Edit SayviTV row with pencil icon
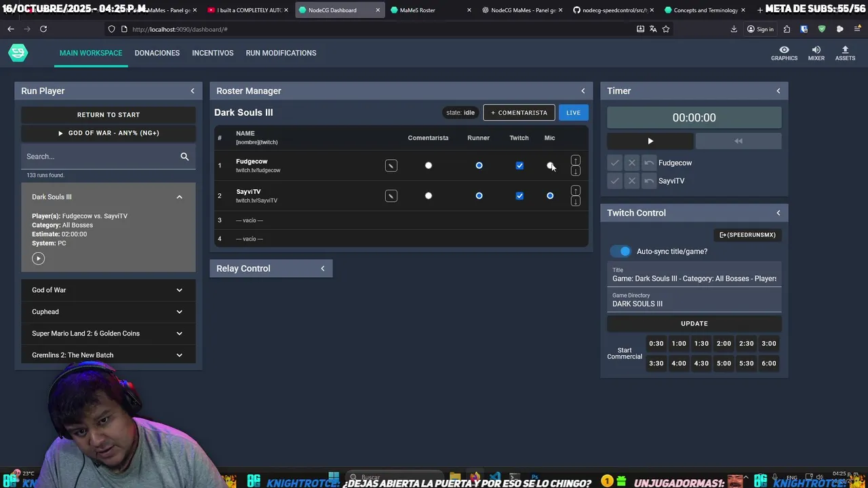Image resolution: width=868 pixels, height=488 pixels. click(x=391, y=196)
